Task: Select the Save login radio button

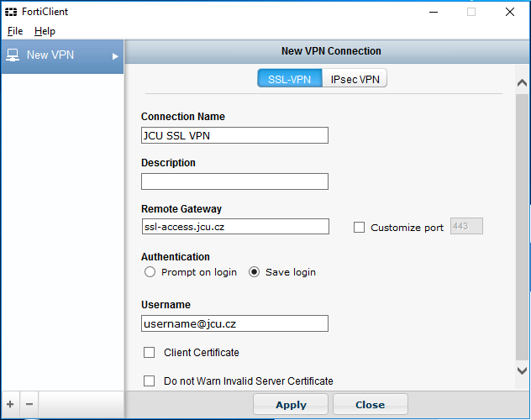Action: (254, 272)
